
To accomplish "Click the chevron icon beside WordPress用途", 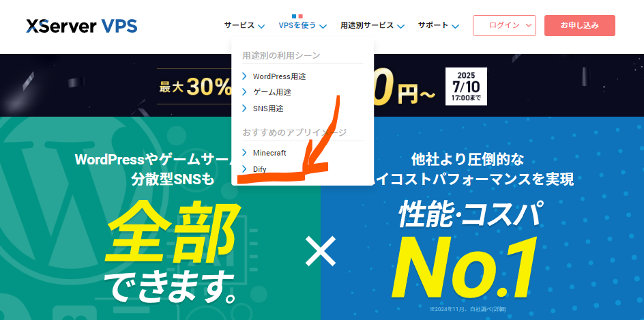I will 244,76.
